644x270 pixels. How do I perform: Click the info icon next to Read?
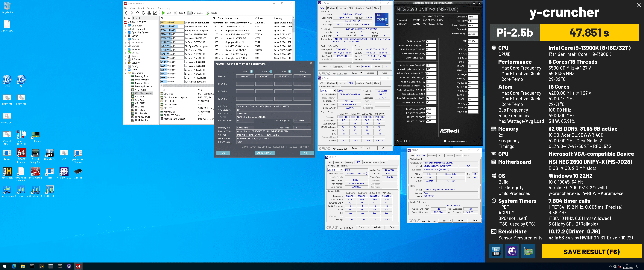pos(251,72)
